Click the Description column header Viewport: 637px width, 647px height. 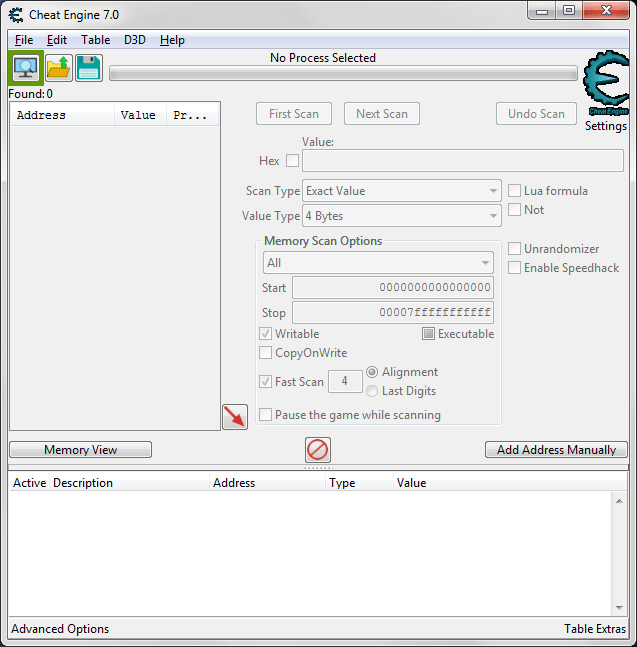tap(130, 483)
